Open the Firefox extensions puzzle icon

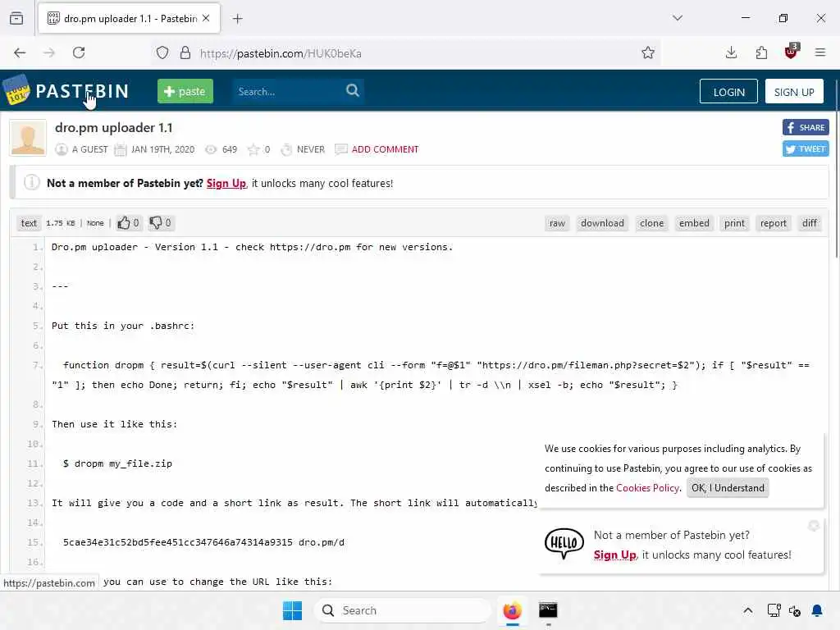pyautogui.click(x=761, y=53)
